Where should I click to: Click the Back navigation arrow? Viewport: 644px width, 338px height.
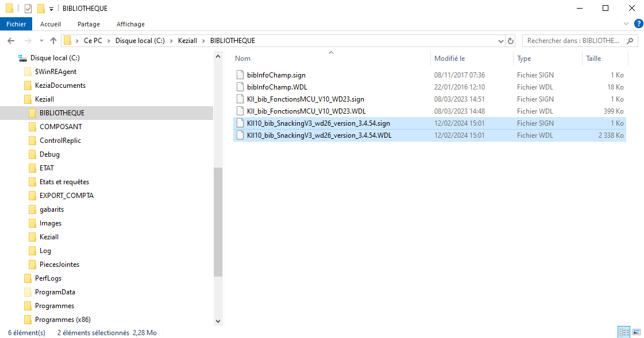tap(11, 41)
